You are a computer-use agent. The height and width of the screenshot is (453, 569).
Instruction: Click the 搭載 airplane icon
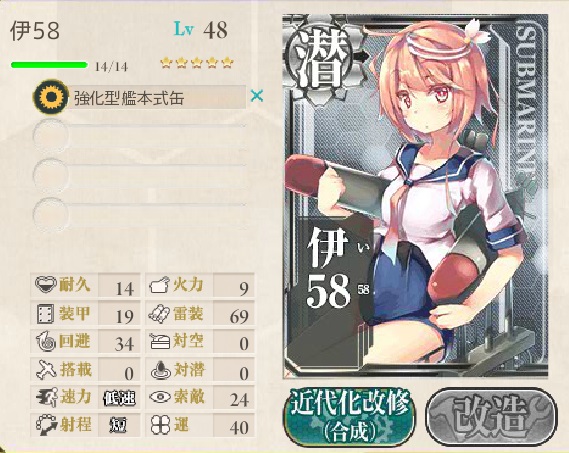(x=46, y=370)
